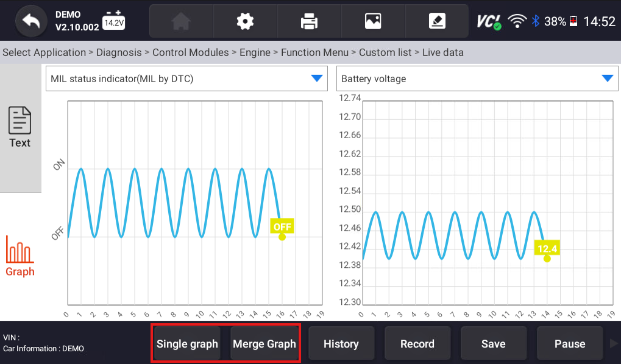Open the Settings gear icon
The image size is (621, 364).
click(x=244, y=20)
